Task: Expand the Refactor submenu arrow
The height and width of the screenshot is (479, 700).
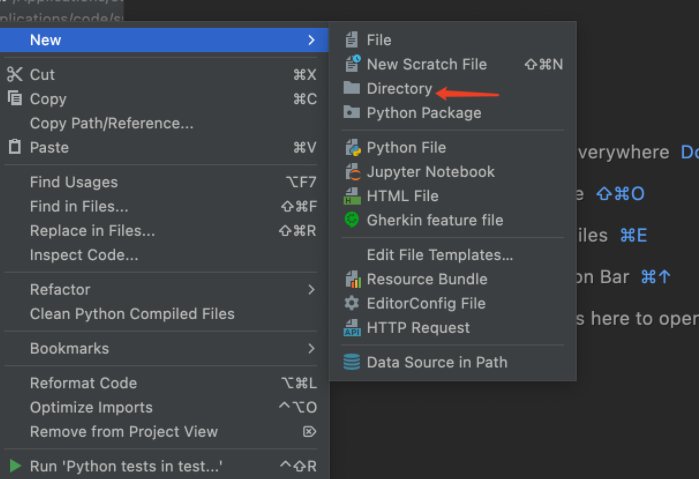Action: coord(311,290)
